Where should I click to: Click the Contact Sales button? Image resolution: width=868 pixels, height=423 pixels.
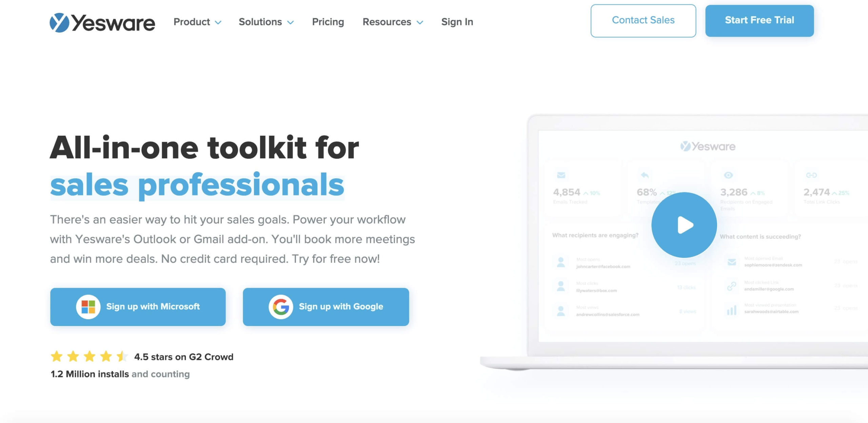click(x=643, y=20)
